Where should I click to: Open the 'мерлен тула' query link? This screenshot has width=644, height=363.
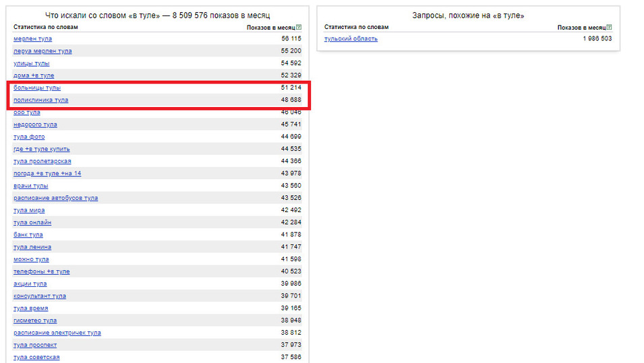coord(32,39)
